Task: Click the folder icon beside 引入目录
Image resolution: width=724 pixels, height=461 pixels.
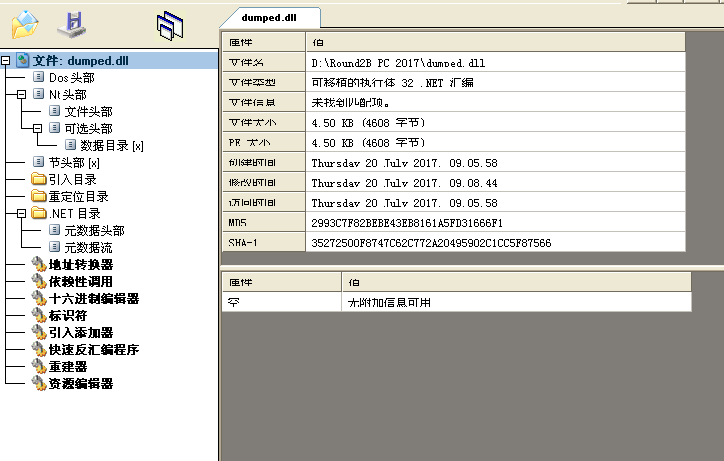Action: tap(39, 179)
